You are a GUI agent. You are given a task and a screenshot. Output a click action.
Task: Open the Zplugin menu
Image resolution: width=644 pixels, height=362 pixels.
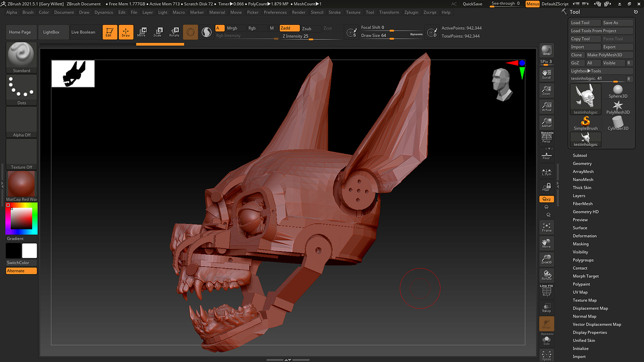412,12
